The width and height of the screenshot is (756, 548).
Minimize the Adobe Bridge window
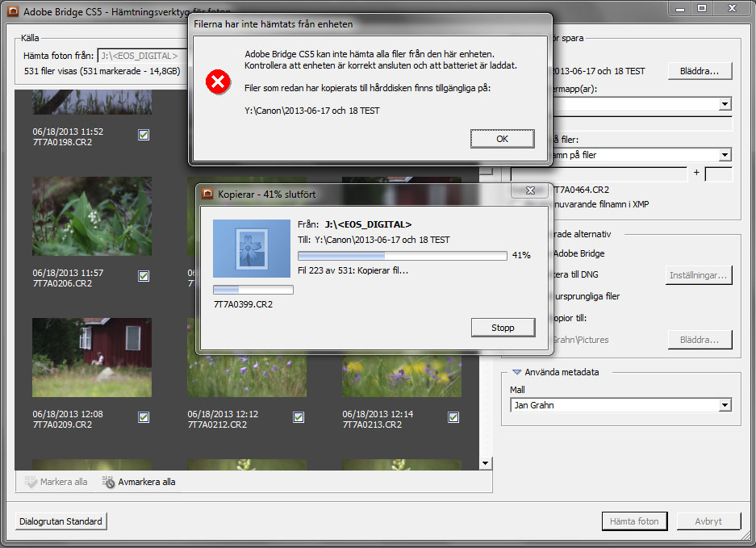pyautogui.click(x=680, y=8)
